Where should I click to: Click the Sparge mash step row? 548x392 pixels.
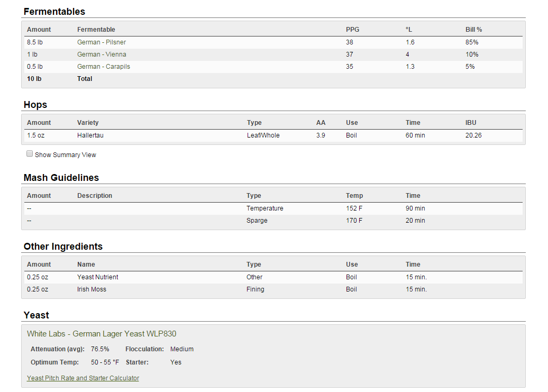point(257,221)
